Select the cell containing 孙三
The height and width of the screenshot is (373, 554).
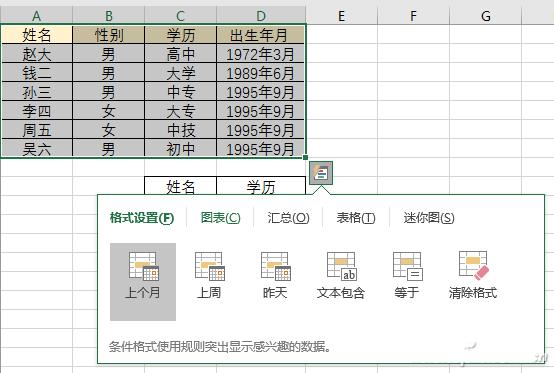[x=37, y=92]
